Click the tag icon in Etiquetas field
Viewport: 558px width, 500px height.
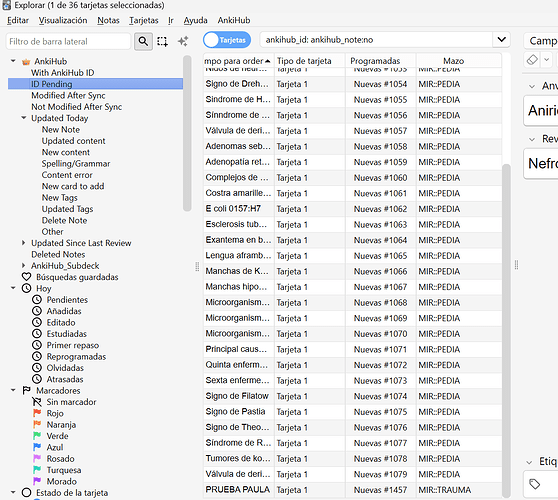coord(535,484)
